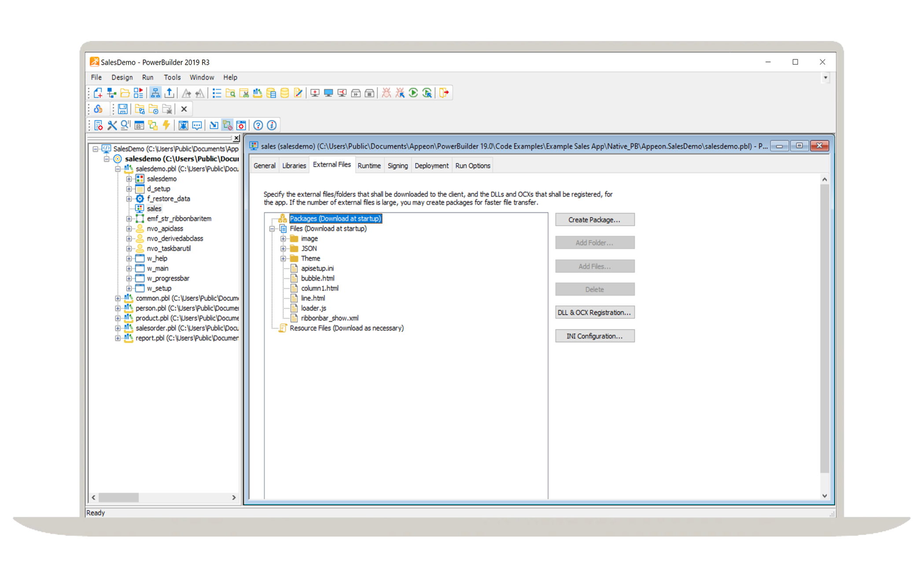Open the toolbar overflow dropdown arrow
Viewport: 924px width, 578px height.
coord(825,78)
